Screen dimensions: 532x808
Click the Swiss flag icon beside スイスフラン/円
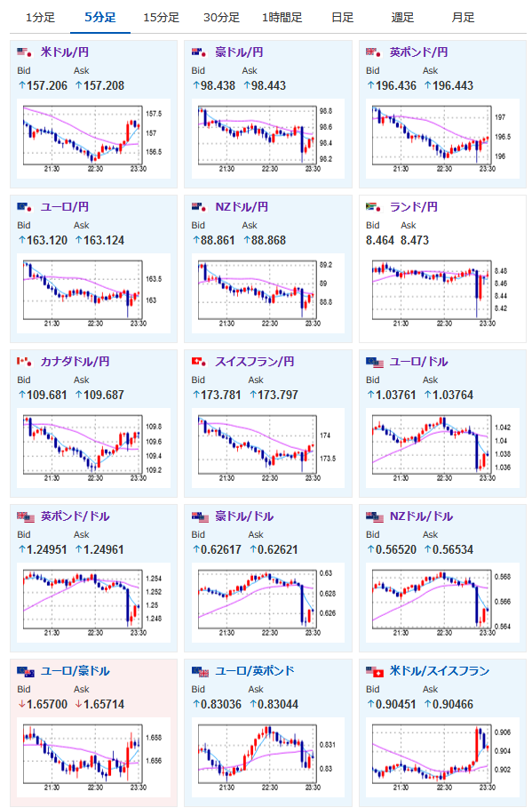(199, 361)
